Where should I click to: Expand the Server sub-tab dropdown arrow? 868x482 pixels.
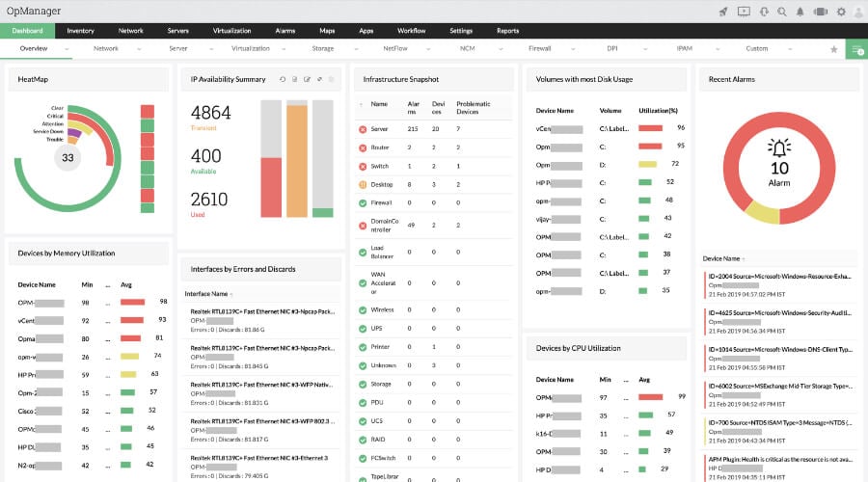point(211,50)
